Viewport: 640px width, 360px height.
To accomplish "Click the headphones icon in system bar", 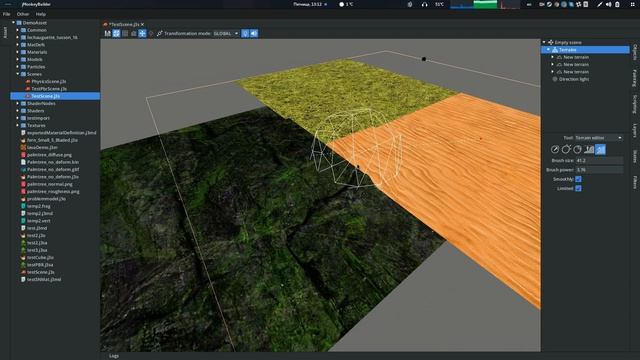I will coord(424,4).
